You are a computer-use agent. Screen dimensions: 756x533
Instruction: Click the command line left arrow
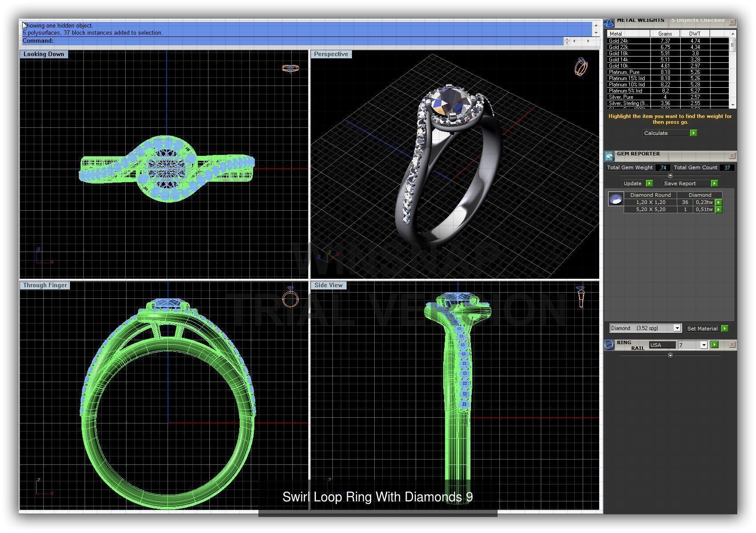pos(574,41)
